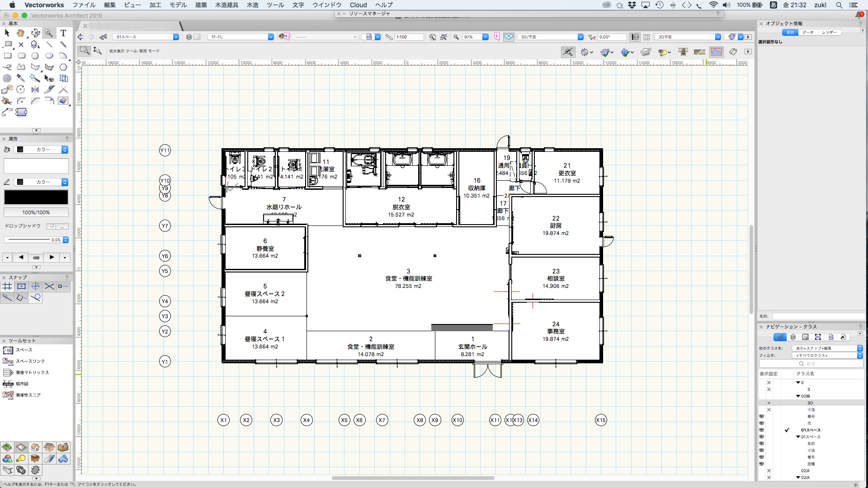Open 他のクラスを class options dropdown
This screenshot has width=868, height=488.
827,348
